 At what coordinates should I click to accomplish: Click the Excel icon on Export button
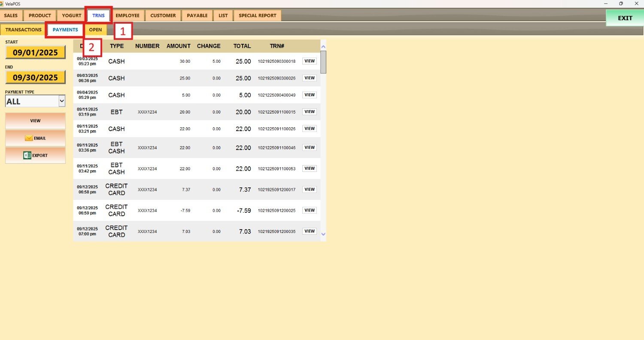click(x=27, y=156)
